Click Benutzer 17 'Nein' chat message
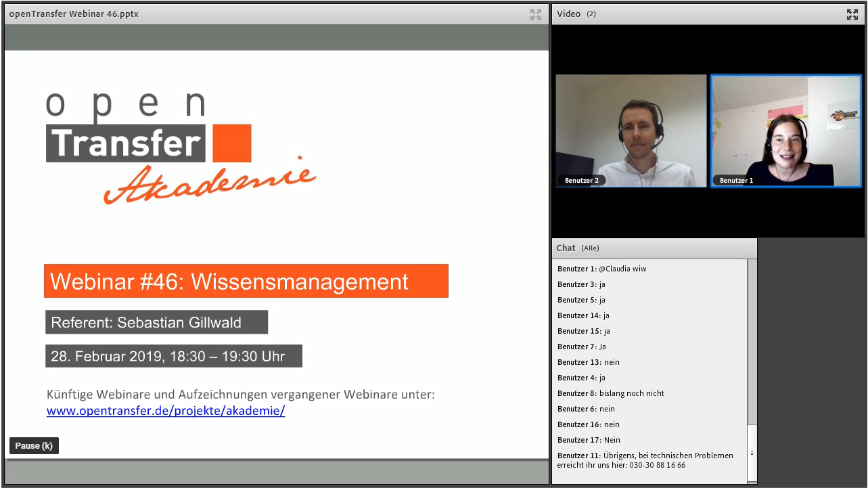 (589, 440)
